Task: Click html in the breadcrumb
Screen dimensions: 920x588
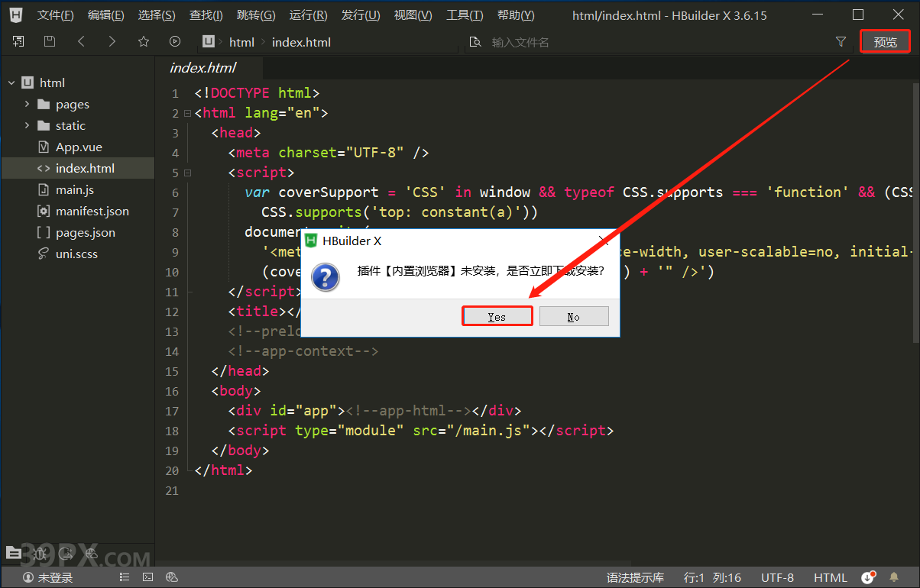Action: click(241, 42)
